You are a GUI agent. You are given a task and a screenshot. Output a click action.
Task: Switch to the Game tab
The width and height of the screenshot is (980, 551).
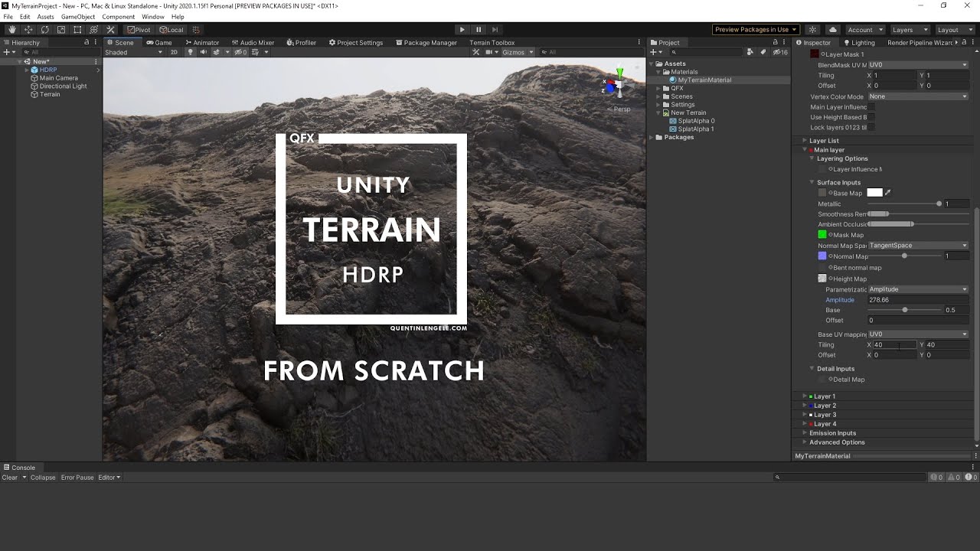click(158, 43)
